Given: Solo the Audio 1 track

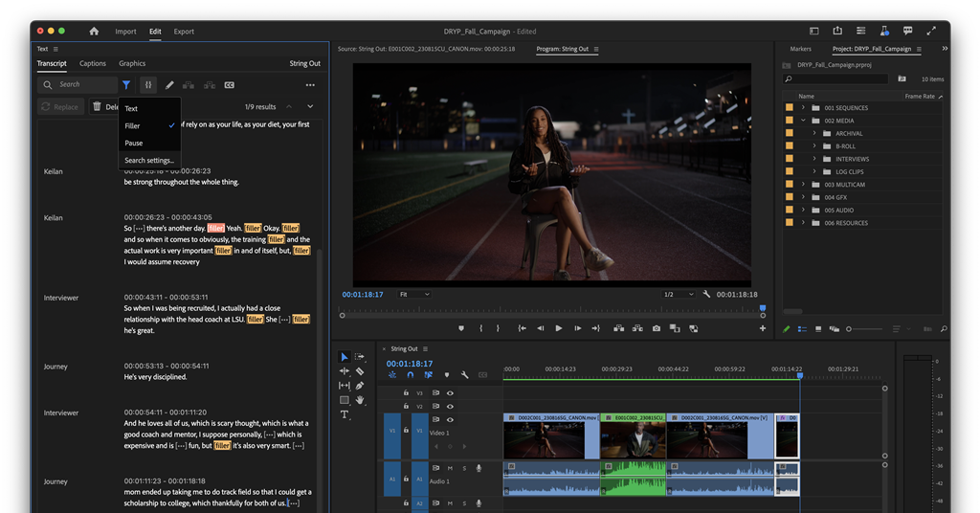Looking at the screenshot, I should (464, 468).
